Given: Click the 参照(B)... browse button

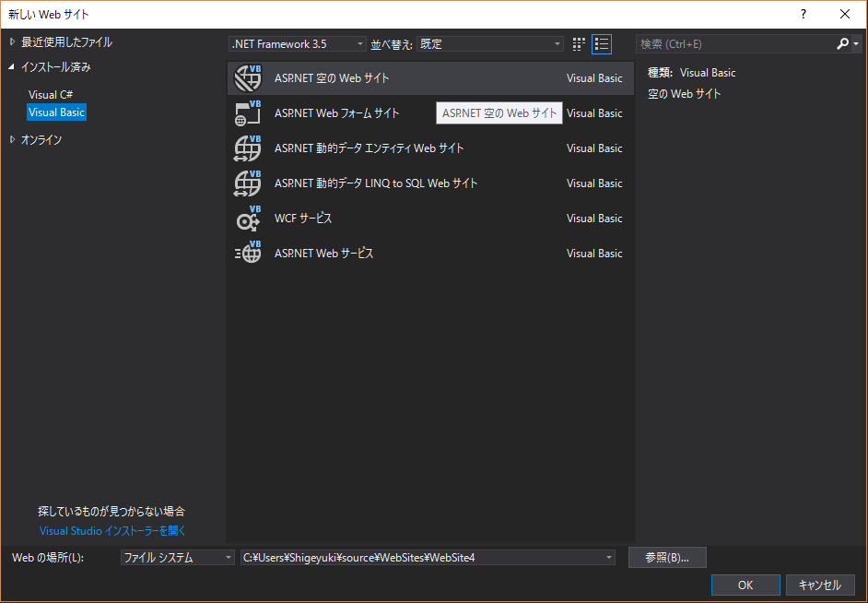Looking at the screenshot, I should (x=667, y=557).
